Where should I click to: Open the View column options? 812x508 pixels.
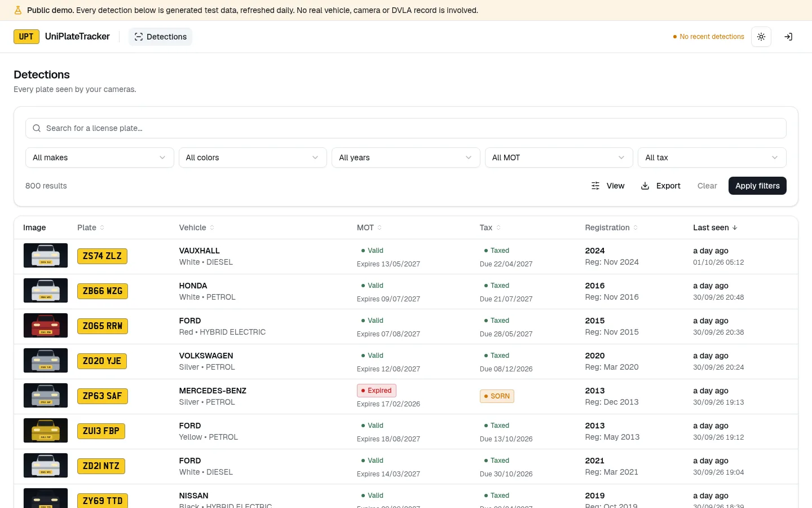tap(608, 186)
